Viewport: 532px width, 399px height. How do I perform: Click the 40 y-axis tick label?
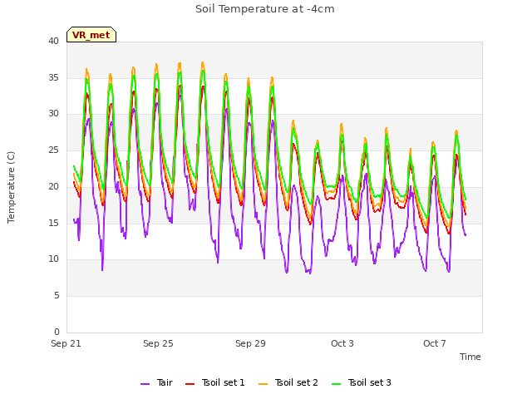(53, 42)
